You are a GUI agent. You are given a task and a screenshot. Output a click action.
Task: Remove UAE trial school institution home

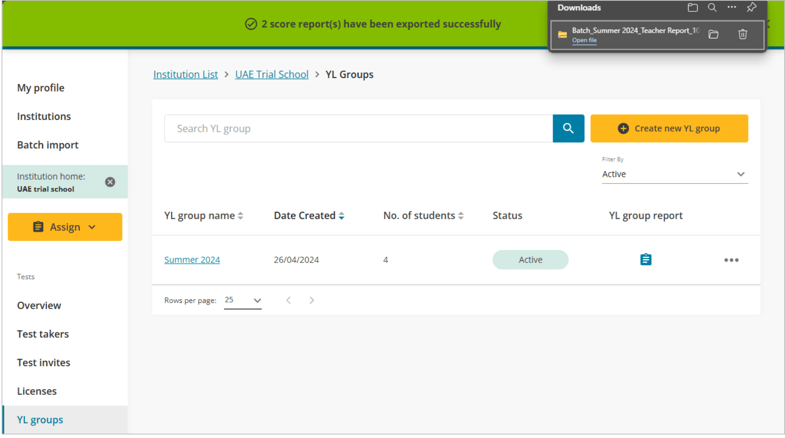click(x=110, y=182)
